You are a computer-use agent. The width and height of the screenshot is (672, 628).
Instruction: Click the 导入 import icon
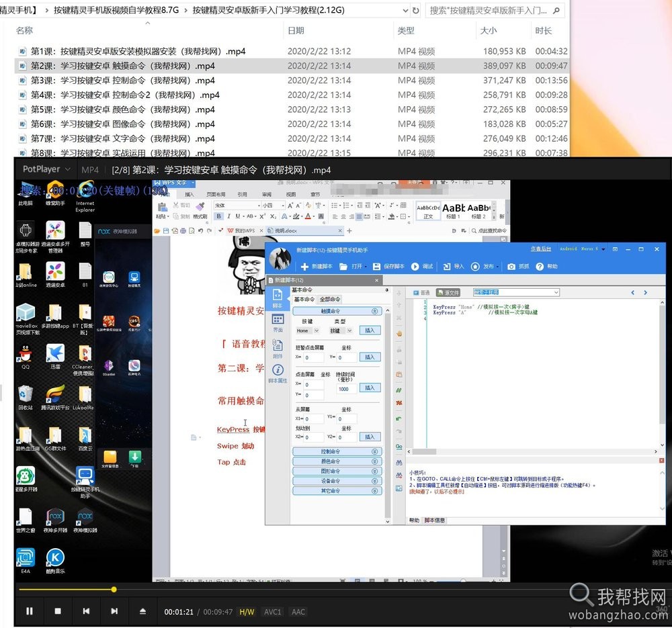pos(447,267)
